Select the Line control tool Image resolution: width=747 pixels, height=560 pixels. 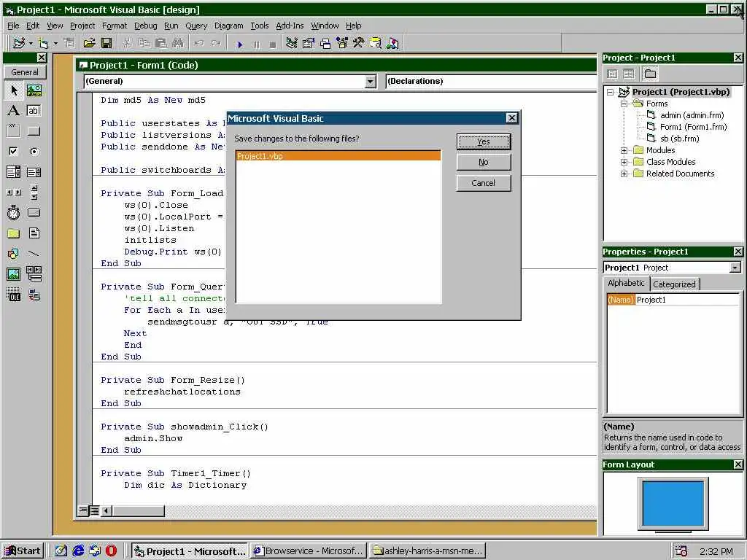click(34, 254)
